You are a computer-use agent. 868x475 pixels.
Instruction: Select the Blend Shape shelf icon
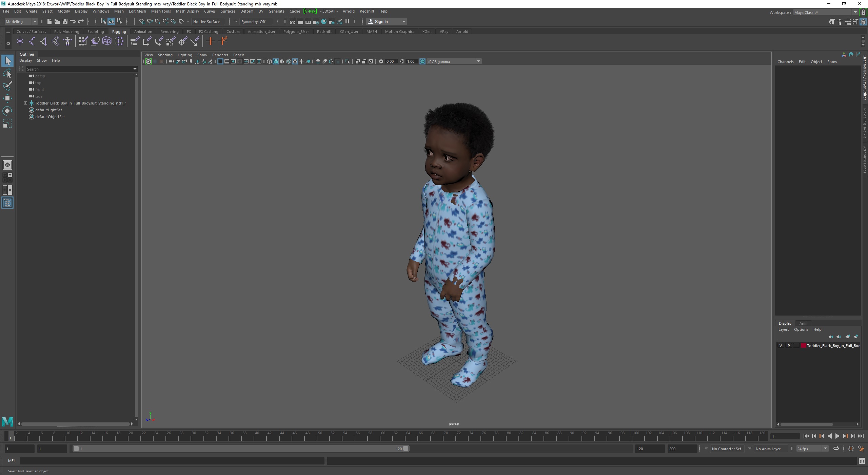pyautogui.click(x=95, y=41)
